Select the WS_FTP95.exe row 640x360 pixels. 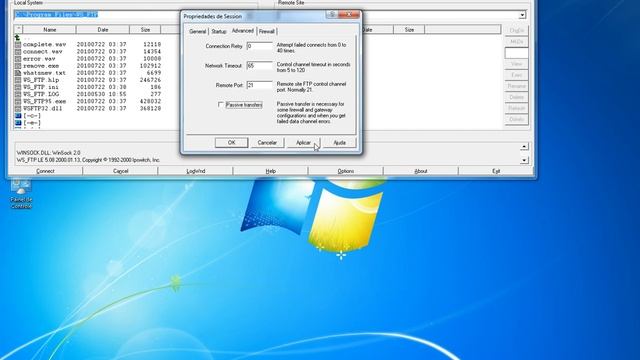pos(88,101)
